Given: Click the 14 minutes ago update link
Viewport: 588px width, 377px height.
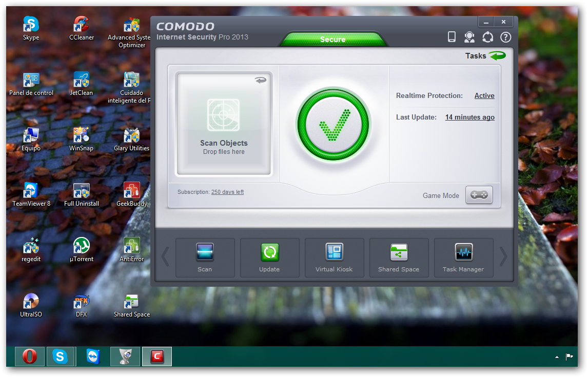Looking at the screenshot, I should (x=469, y=117).
